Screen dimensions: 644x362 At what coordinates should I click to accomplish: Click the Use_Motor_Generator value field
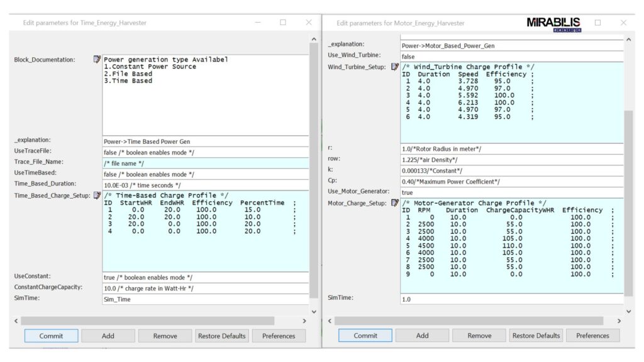click(512, 192)
